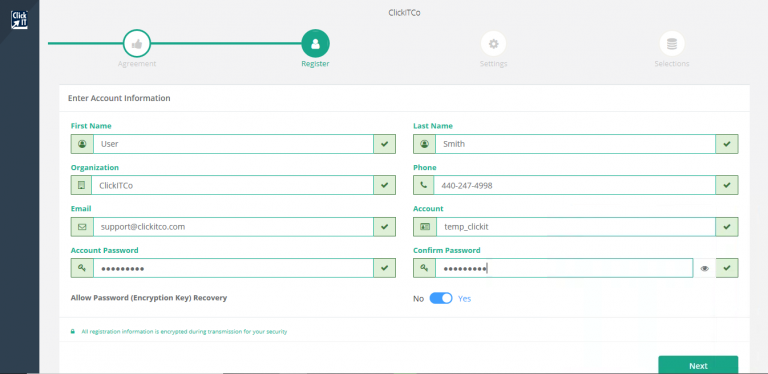
Task: Click the checkmark next to Account Password
Action: click(384, 268)
